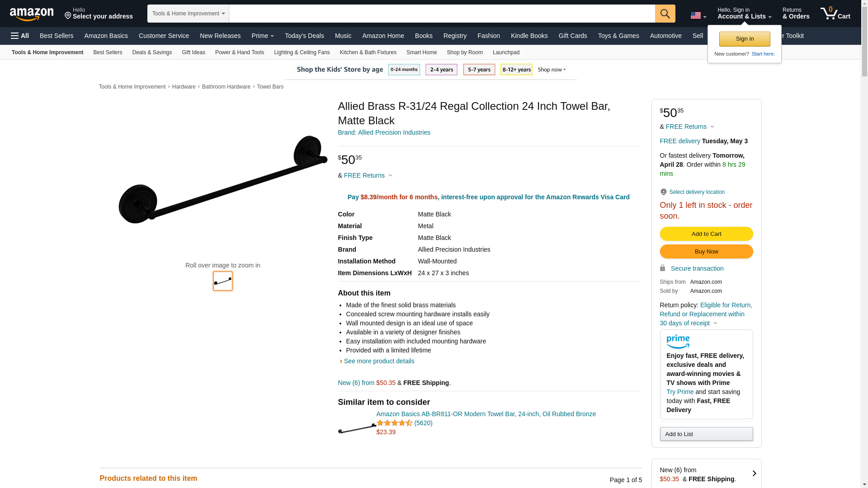Click the Amazon logo
This screenshot has width=868, height=488.
[x=32, y=14]
